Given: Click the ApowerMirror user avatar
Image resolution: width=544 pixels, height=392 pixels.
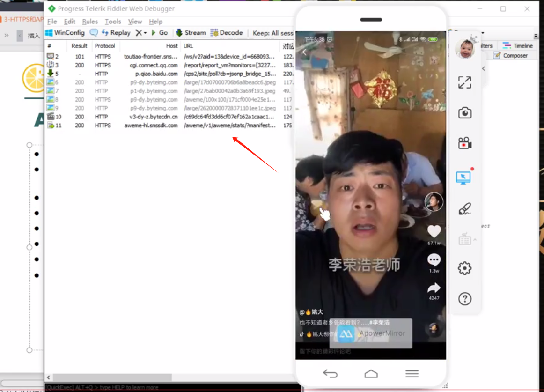Looking at the screenshot, I should coord(464,48).
